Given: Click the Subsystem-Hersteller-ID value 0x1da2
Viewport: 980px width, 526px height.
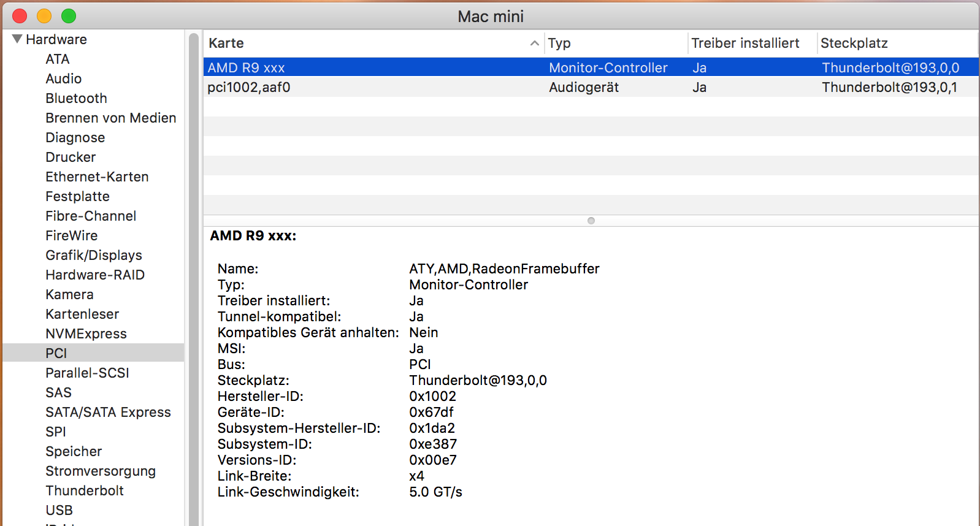Looking at the screenshot, I should click(x=432, y=428).
